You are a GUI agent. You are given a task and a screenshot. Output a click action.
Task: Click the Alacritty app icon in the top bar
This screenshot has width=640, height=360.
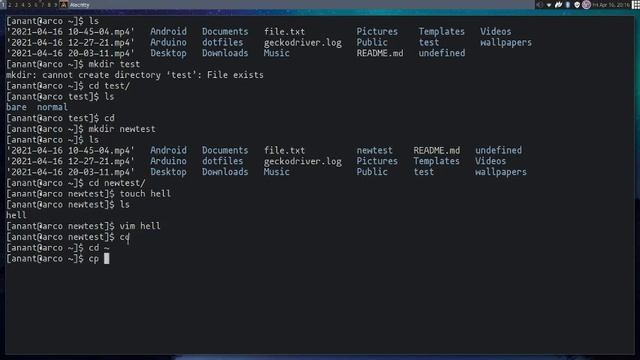click(x=63, y=5)
